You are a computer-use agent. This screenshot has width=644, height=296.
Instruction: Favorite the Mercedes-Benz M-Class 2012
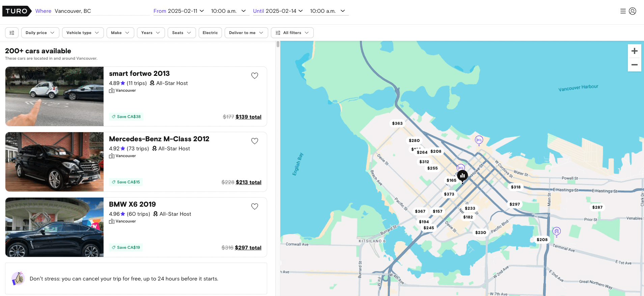[x=255, y=141]
